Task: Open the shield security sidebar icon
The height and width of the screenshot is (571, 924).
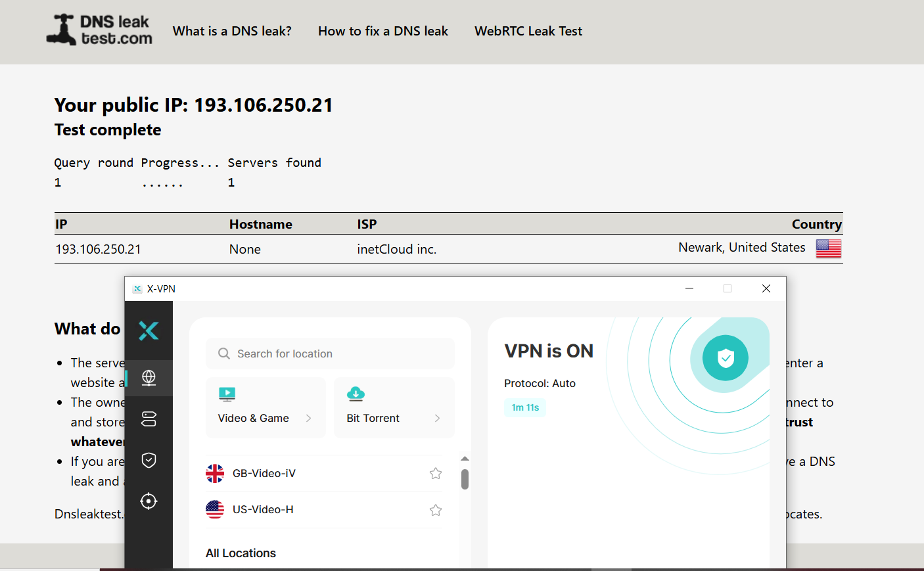Action: pos(149,460)
